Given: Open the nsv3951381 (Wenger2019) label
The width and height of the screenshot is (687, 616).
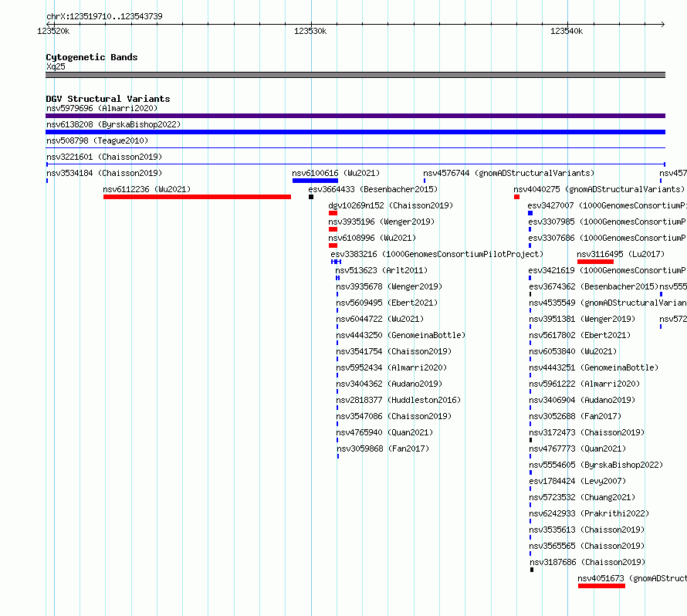Looking at the screenshot, I should click(x=582, y=319).
